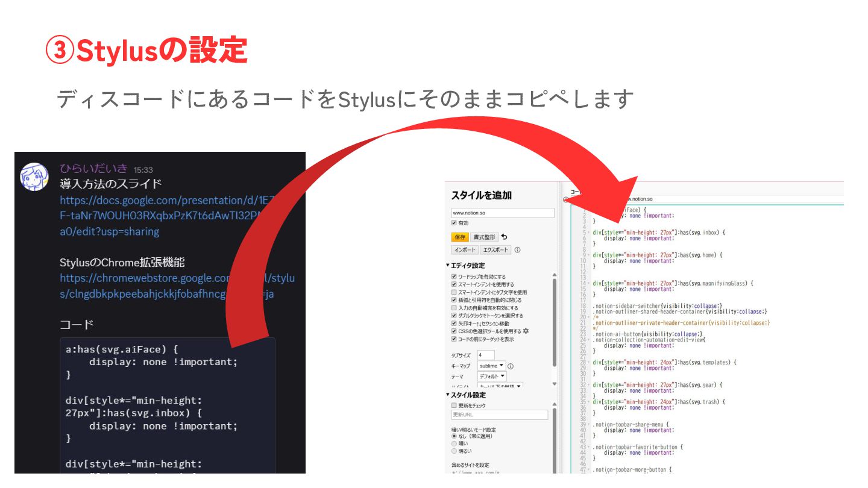Click 暗い/明るいモード設定 label

point(474,430)
